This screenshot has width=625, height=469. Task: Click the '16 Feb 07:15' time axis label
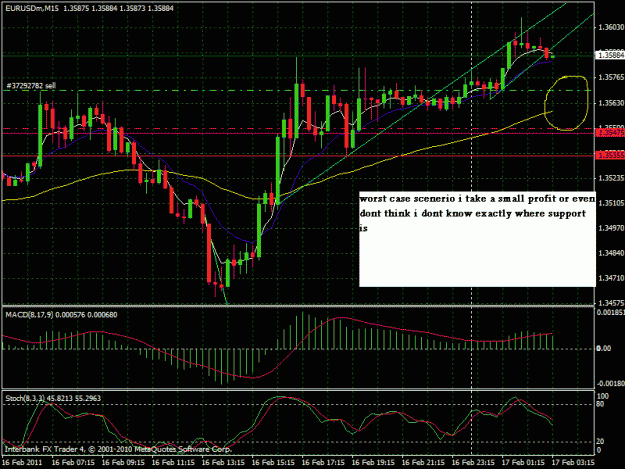[73, 463]
